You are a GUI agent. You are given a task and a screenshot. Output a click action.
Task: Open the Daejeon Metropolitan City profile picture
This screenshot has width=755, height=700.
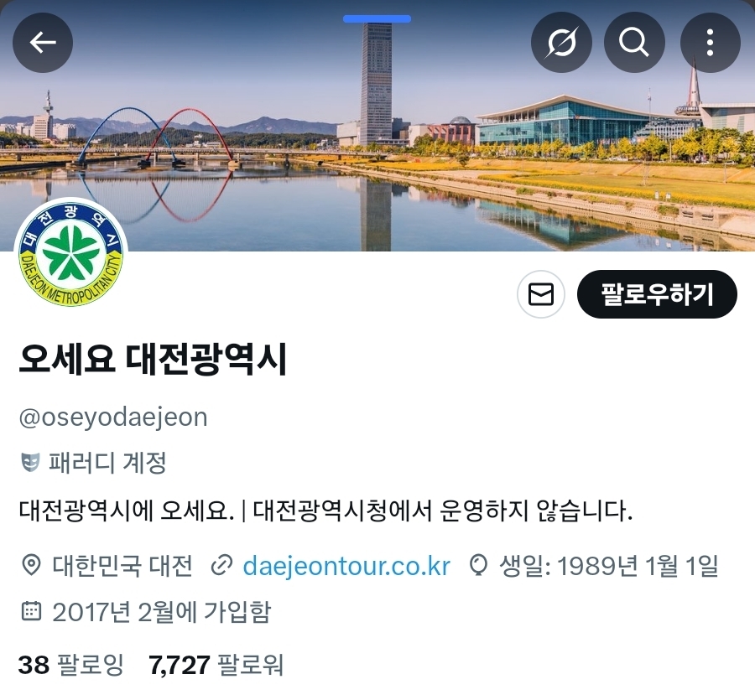pyautogui.click(x=70, y=254)
